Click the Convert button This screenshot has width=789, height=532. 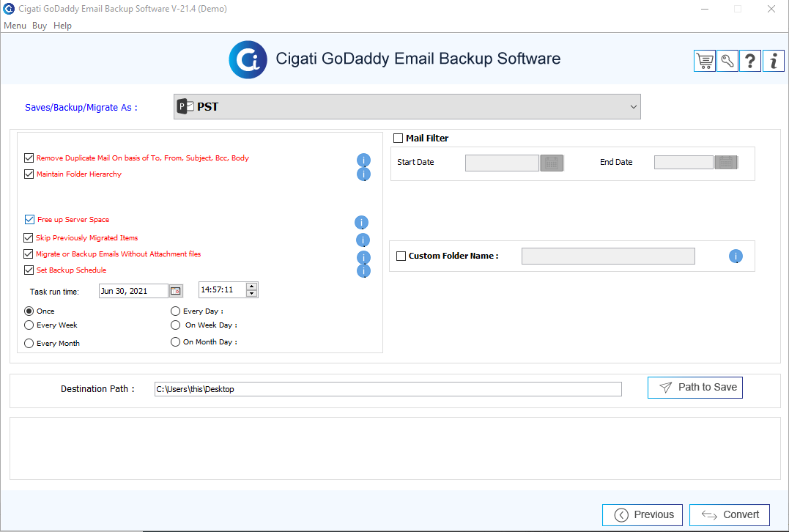pyautogui.click(x=730, y=515)
